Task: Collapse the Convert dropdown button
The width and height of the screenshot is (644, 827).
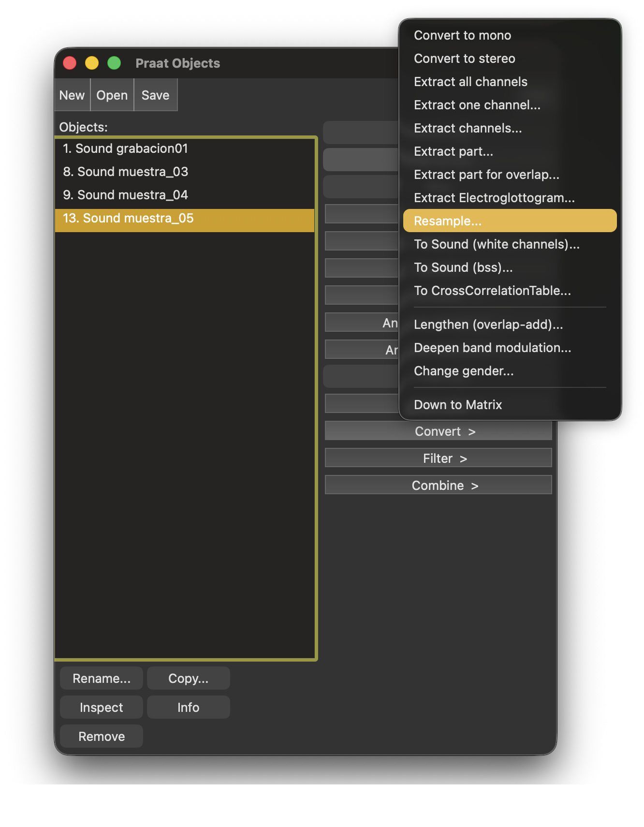Action: (x=438, y=431)
